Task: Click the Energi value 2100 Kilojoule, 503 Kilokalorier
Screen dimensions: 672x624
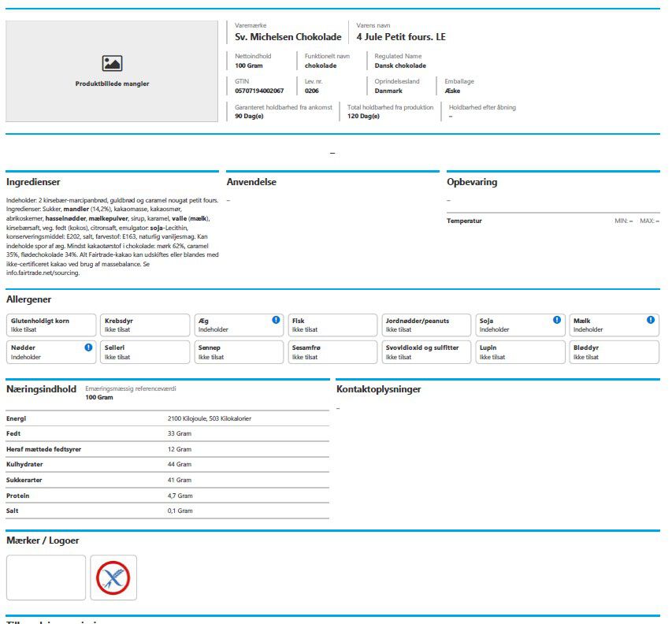Action: [x=210, y=418]
